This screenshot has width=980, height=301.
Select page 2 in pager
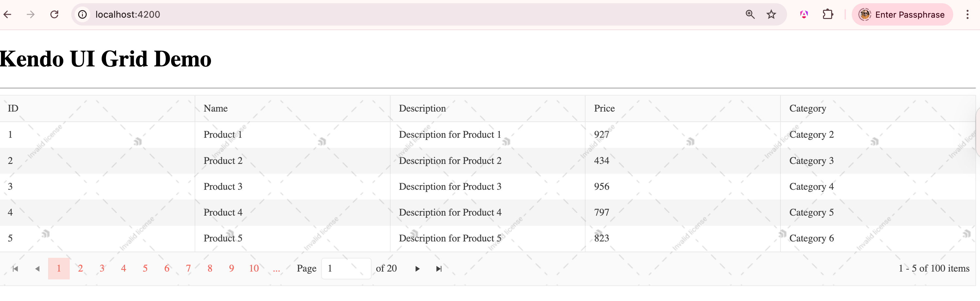(80, 269)
